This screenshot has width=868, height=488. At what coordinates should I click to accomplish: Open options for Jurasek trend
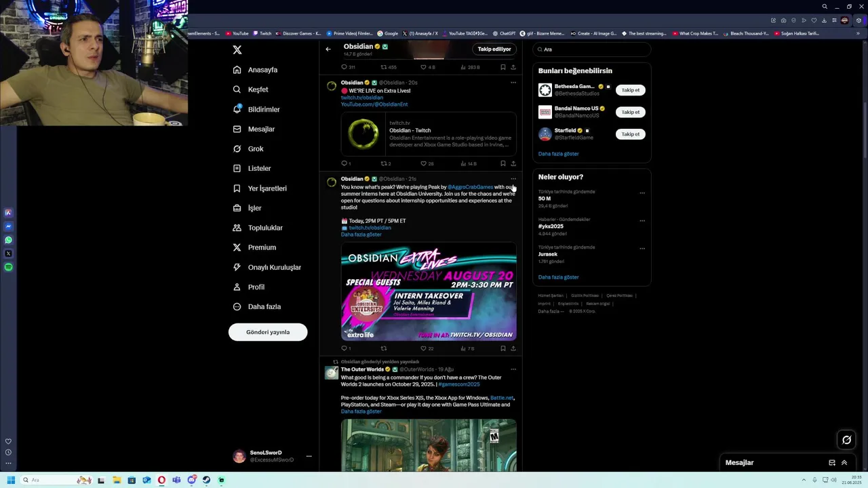[x=642, y=248]
